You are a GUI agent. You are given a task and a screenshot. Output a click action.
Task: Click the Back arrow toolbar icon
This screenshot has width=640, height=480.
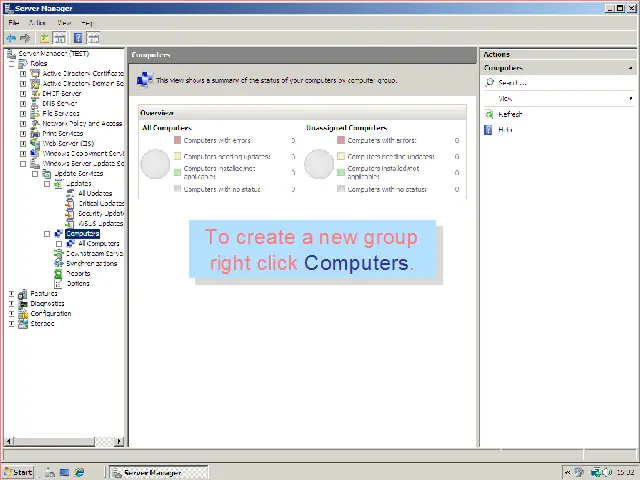(11, 38)
